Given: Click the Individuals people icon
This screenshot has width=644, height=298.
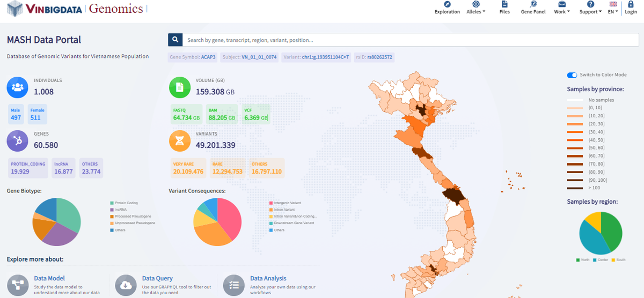Looking at the screenshot, I should [17, 87].
